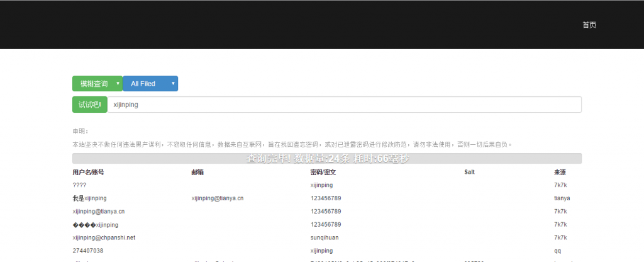
Task: Open the tianya source link
Action: [562, 198]
